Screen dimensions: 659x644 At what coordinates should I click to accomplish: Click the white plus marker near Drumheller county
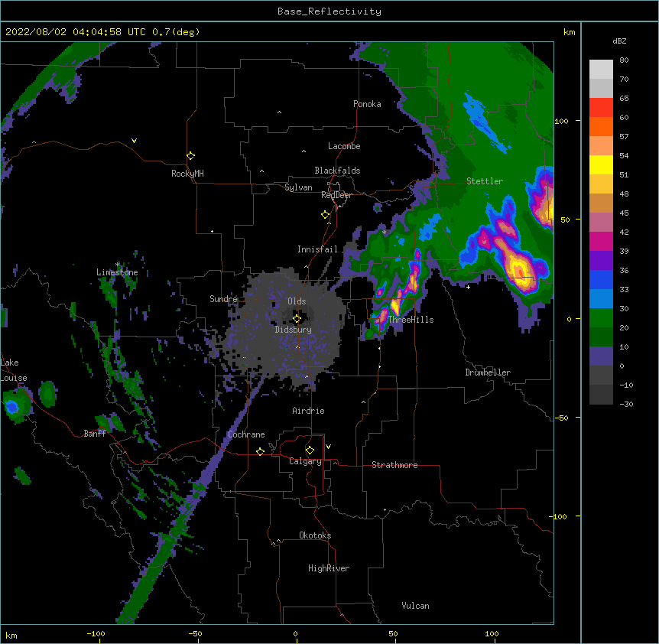(x=468, y=287)
